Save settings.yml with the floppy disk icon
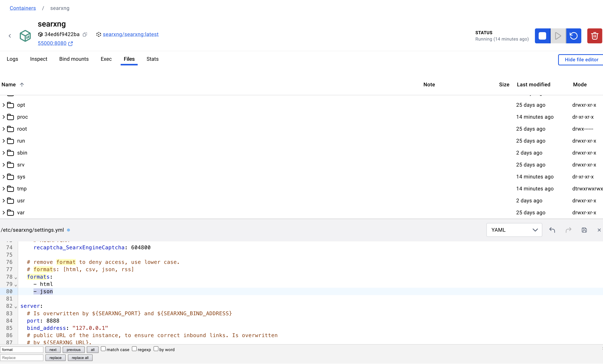The image size is (603, 364). tap(584, 230)
